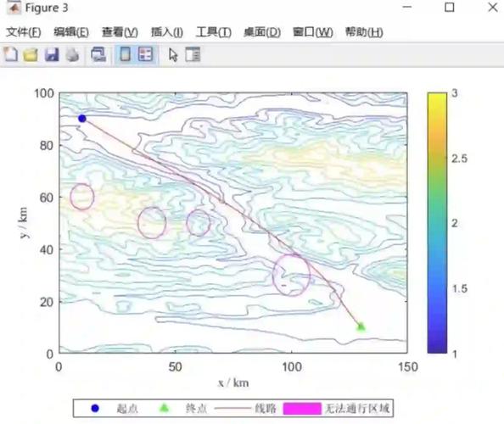The height and width of the screenshot is (424, 504).
Task: Click the x / km axis label
Action: [x=233, y=383]
